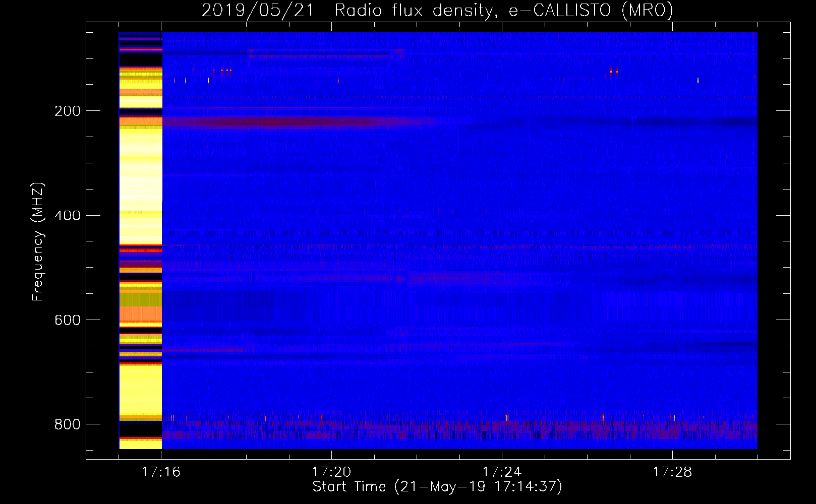
Task: Click the '17:16' time tick label
Action: pos(161,472)
